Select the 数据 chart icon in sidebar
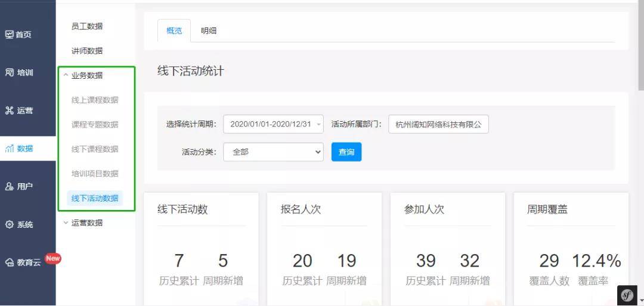This screenshot has width=644, height=306. 10,149
